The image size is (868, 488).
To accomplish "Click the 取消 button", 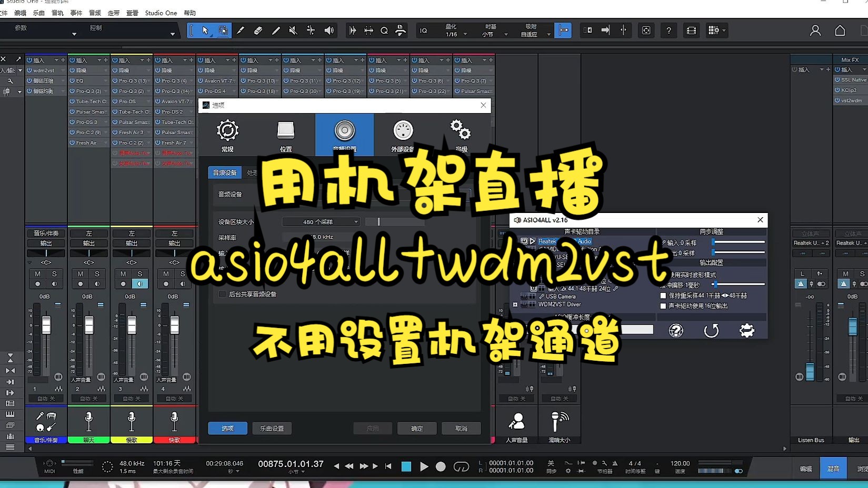I will point(461,428).
